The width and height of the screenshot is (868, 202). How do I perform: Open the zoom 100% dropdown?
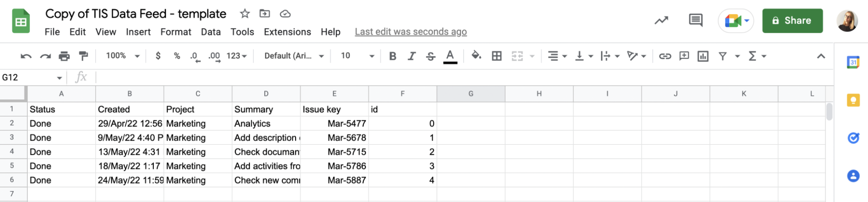(122, 56)
